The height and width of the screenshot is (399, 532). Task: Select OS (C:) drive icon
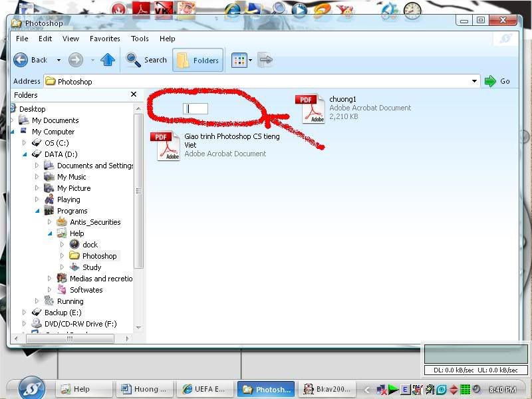37,143
